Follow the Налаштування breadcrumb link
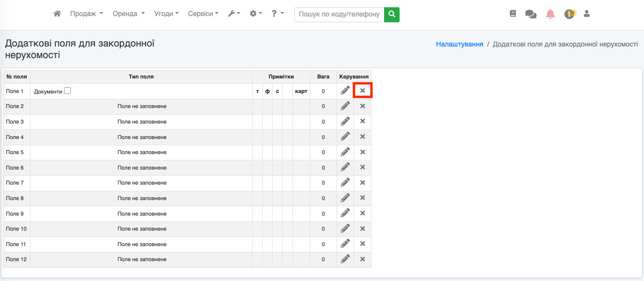Viewport: 644px width, 281px height. [459, 44]
